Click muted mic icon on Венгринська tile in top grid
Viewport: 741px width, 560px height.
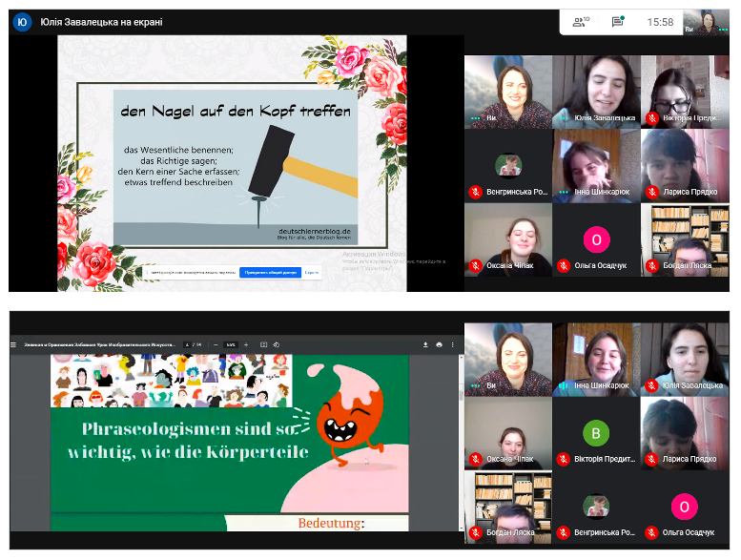pos(474,192)
